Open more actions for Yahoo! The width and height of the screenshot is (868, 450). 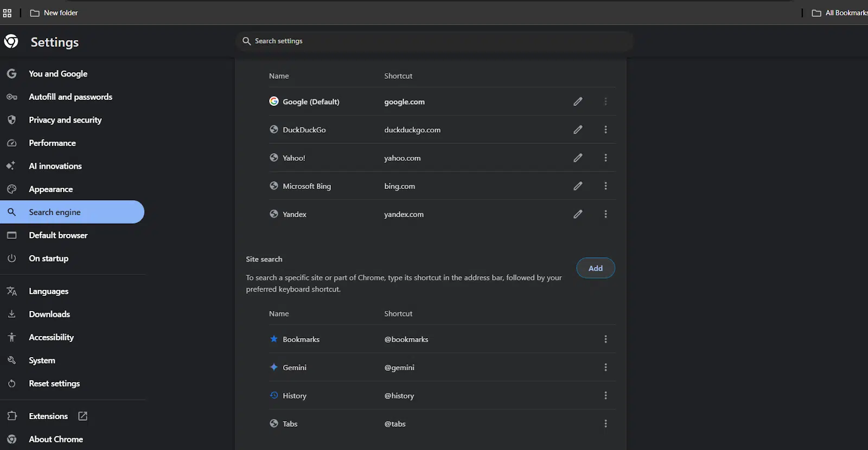click(x=605, y=158)
